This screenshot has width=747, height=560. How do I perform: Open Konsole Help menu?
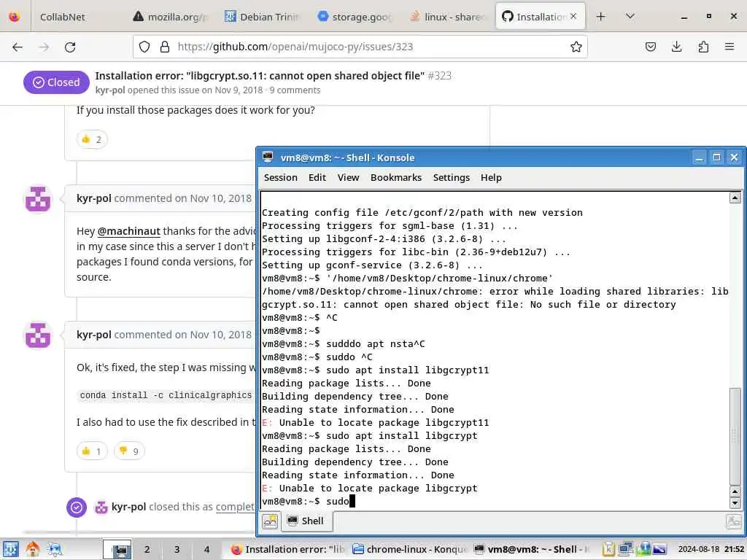coord(491,178)
